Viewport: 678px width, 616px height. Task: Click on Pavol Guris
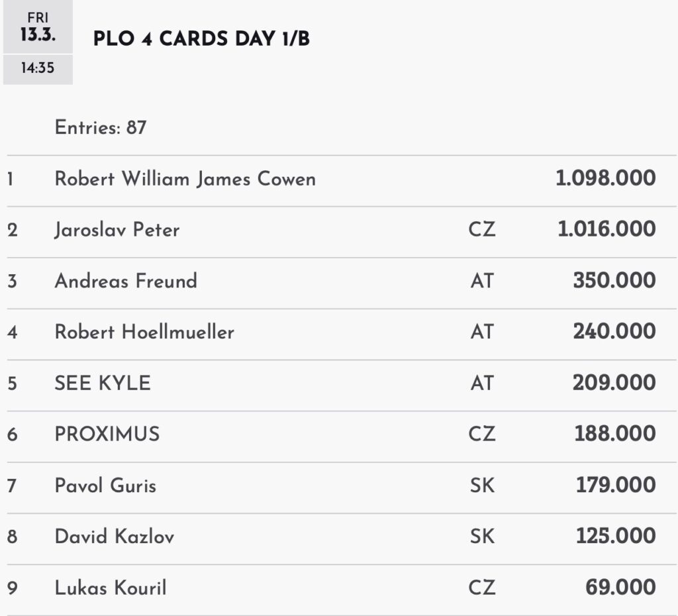(x=105, y=486)
